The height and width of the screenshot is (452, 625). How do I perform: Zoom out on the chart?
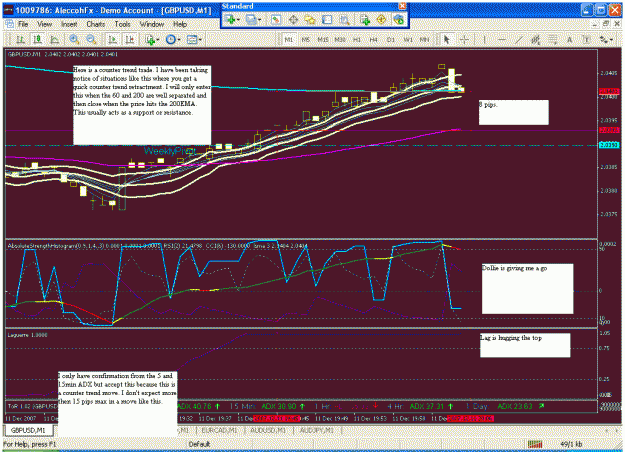91,39
